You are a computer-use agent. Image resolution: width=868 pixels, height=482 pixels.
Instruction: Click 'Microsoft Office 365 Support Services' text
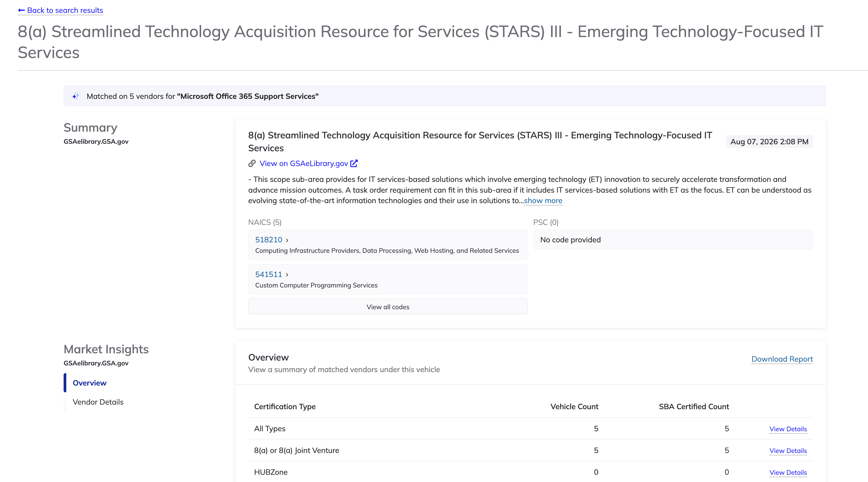(x=248, y=96)
